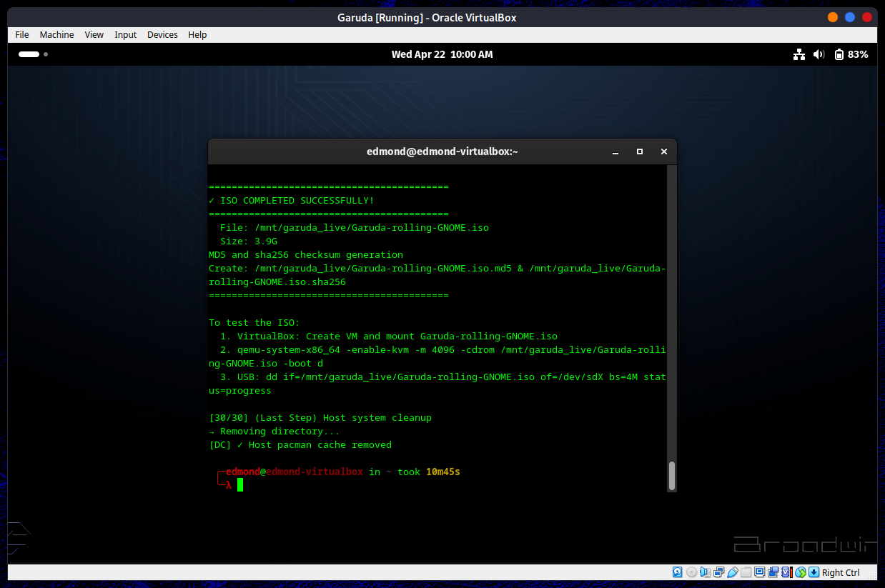Click the mouse integration indicator icon
Viewport: 885px width, 588px height.
click(801, 572)
